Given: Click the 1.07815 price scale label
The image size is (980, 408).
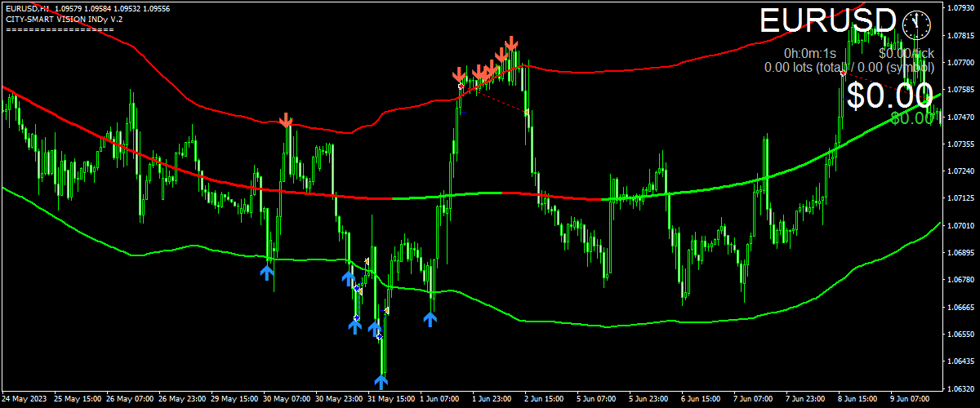Looking at the screenshot, I should pyautogui.click(x=962, y=36).
